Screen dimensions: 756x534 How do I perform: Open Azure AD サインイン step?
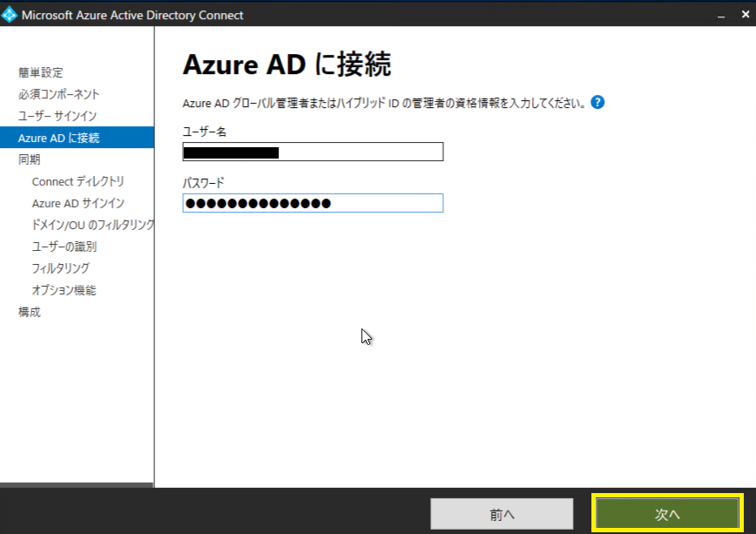78,203
